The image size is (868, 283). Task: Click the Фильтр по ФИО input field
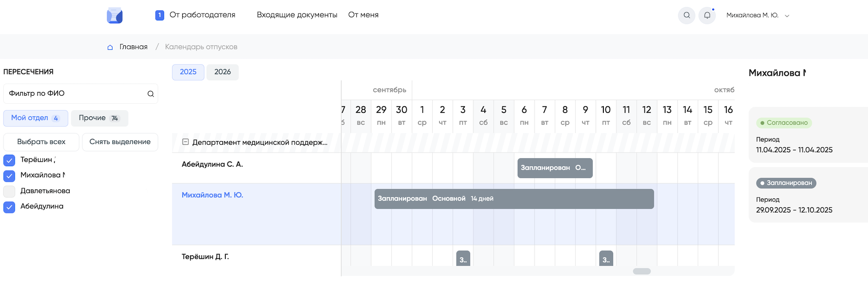(x=75, y=93)
